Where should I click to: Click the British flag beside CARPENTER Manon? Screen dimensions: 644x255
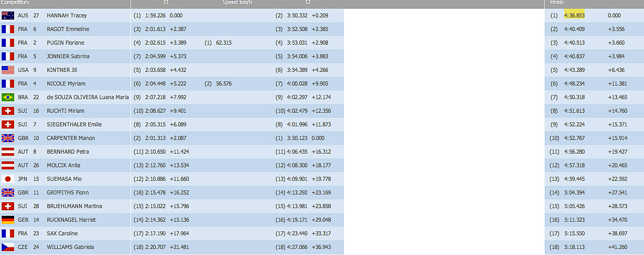(x=8, y=138)
